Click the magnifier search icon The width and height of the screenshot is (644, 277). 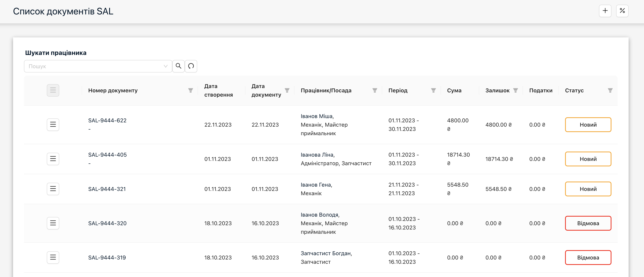tap(179, 66)
